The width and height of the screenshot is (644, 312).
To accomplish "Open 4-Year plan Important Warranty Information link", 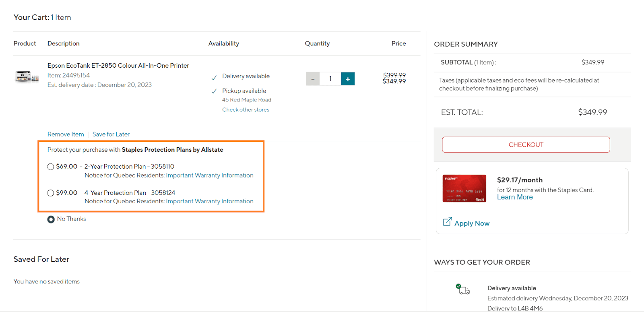I will click(210, 201).
